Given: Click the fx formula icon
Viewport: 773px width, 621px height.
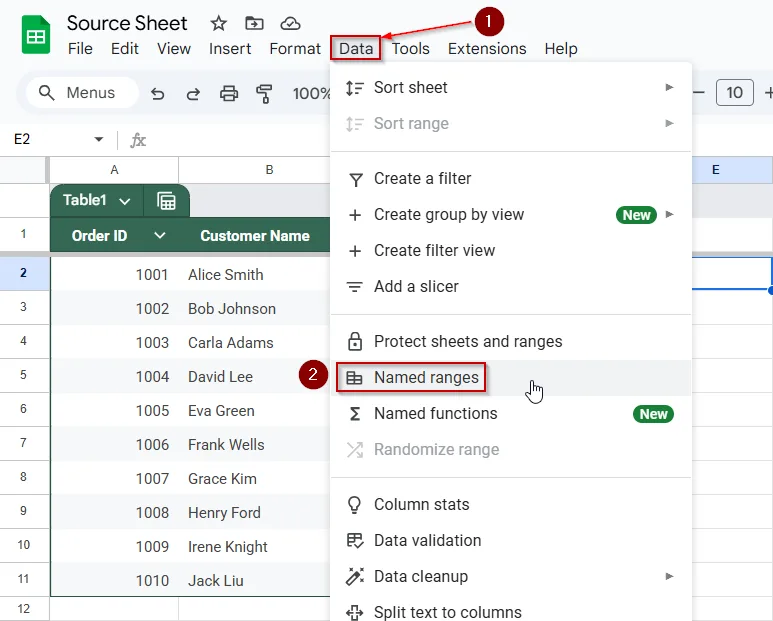Looking at the screenshot, I should (138, 140).
